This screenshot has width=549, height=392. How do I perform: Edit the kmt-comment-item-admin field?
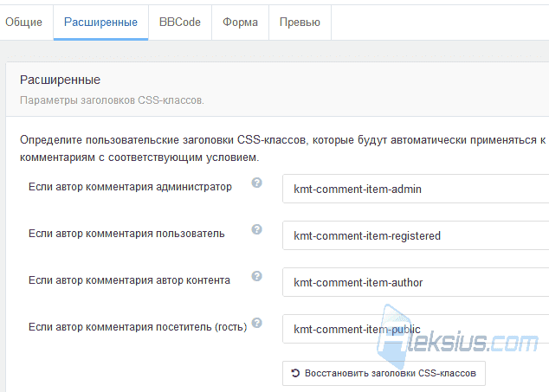[x=416, y=189]
